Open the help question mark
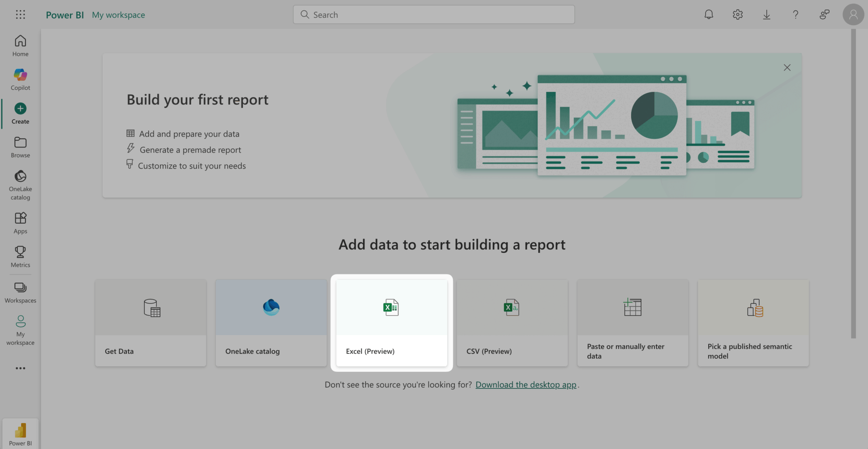The width and height of the screenshot is (868, 449). tap(796, 15)
